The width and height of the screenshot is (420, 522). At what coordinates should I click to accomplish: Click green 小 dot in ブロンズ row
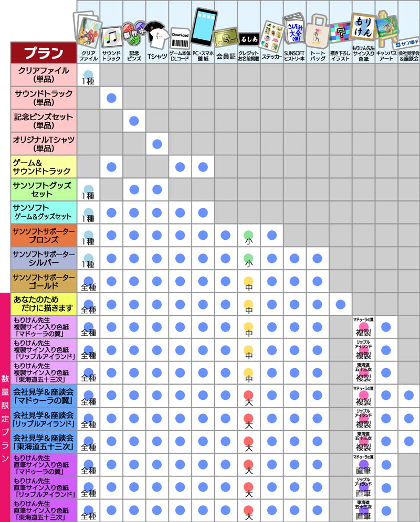tap(249, 235)
